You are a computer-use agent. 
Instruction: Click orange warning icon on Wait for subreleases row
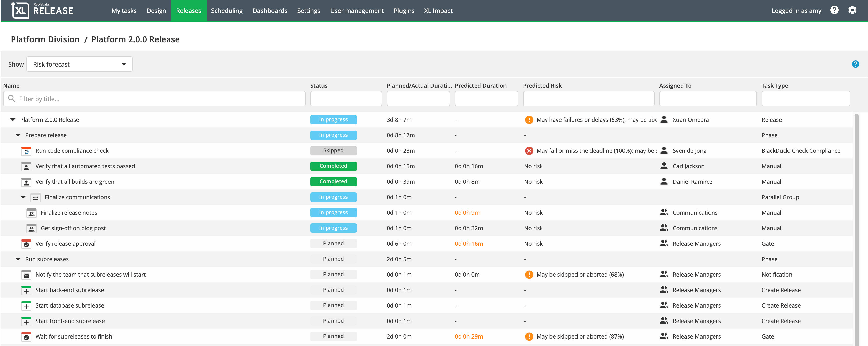coord(529,336)
